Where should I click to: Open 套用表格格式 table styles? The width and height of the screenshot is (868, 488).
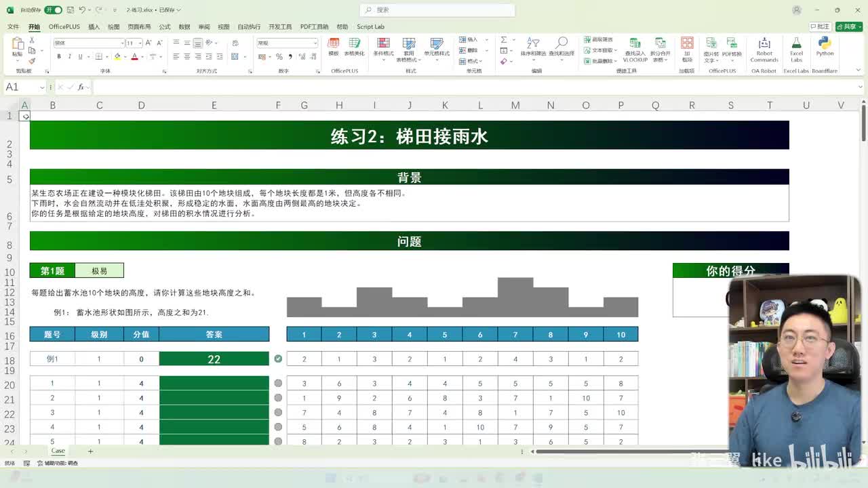click(409, 50)
